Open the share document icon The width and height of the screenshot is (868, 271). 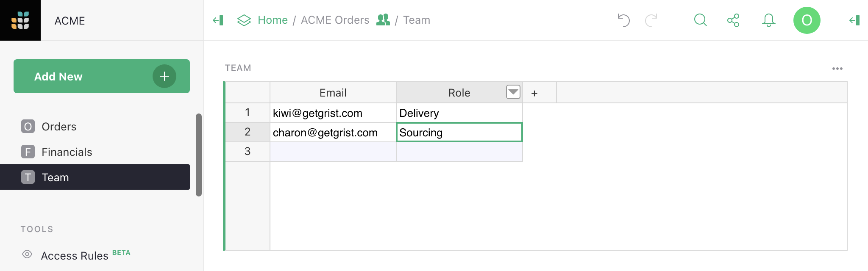[x=733, y=20]
